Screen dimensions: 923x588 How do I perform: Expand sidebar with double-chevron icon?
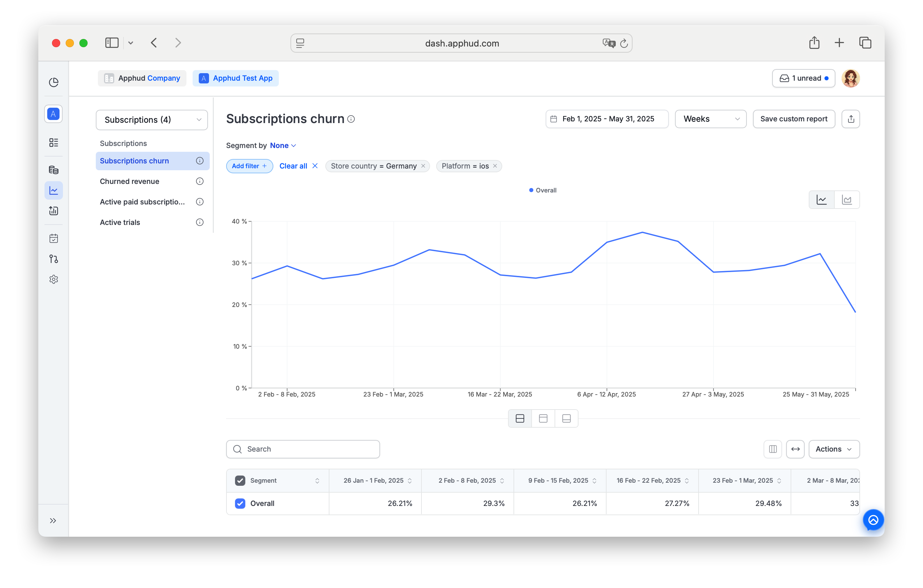click(53, 521)
